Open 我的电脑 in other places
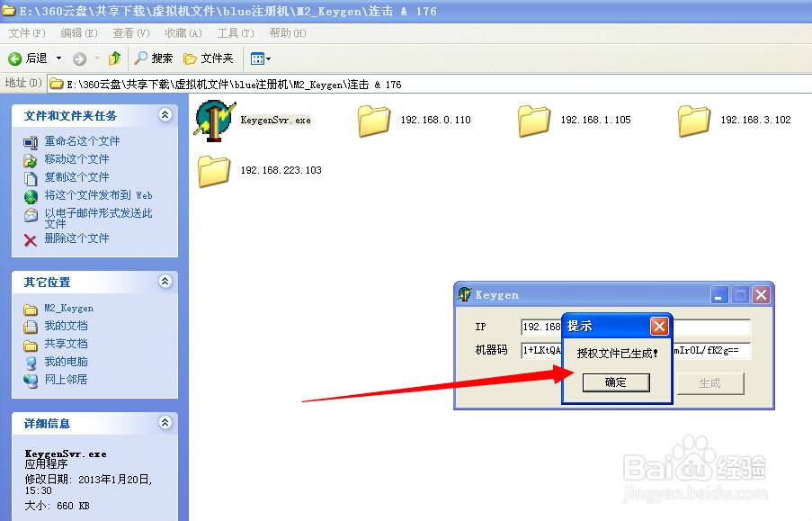This screenshot has width=812, height=521. coord(66,362)
